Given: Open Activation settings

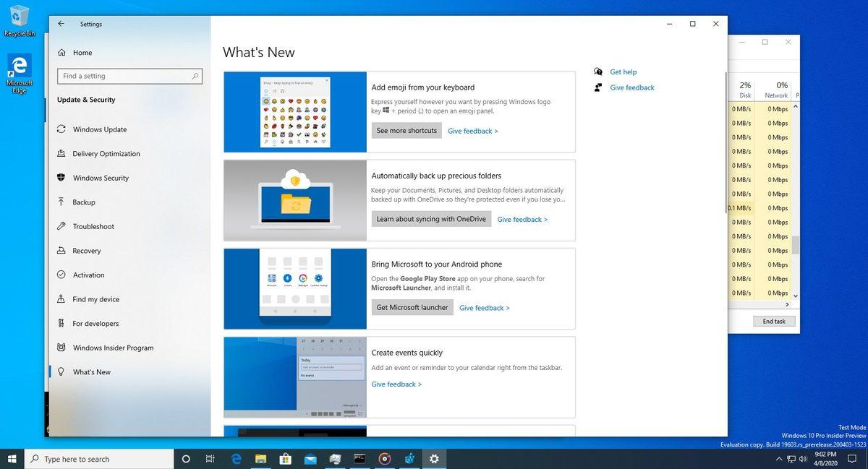Looking at the screenshot, I should point(89,275).
